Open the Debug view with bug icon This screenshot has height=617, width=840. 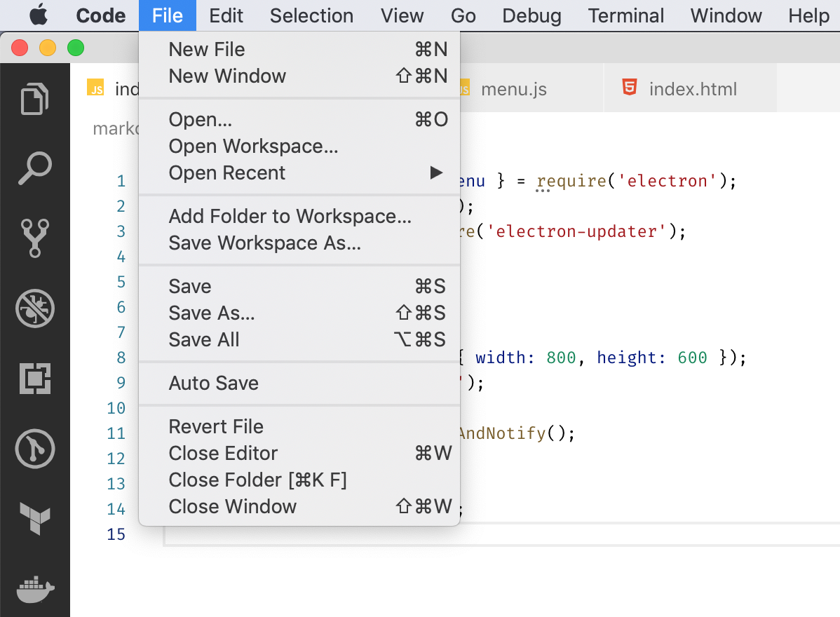[35, 308]
